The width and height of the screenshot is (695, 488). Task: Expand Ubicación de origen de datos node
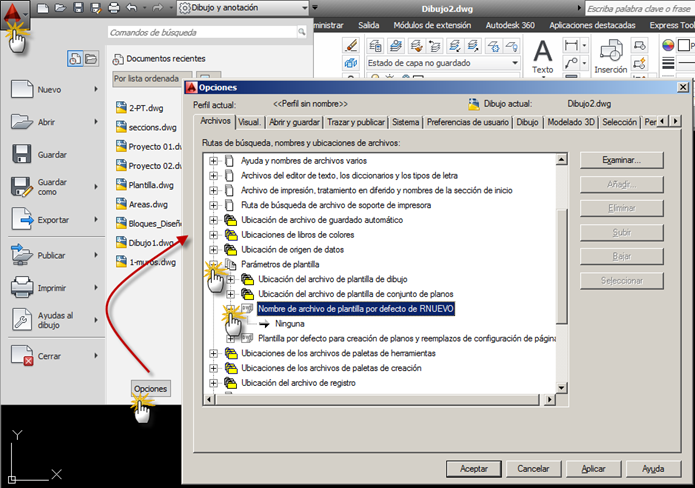pyautogui.click(x=213, y=250)
